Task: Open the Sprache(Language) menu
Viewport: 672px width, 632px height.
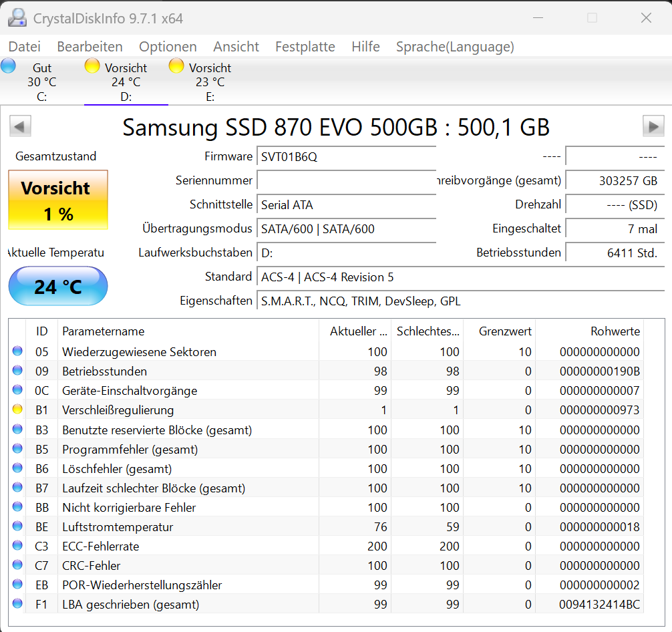Action: coord(455,46)
